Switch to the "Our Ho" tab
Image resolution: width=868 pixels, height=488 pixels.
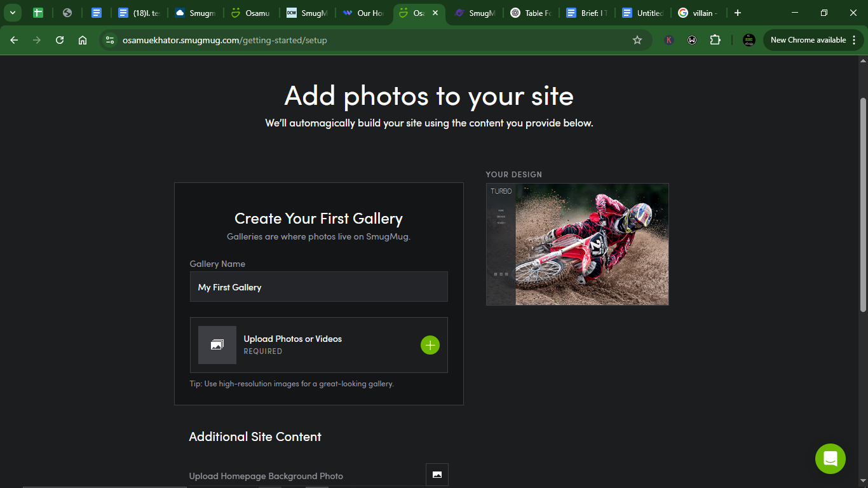[363, 13]
